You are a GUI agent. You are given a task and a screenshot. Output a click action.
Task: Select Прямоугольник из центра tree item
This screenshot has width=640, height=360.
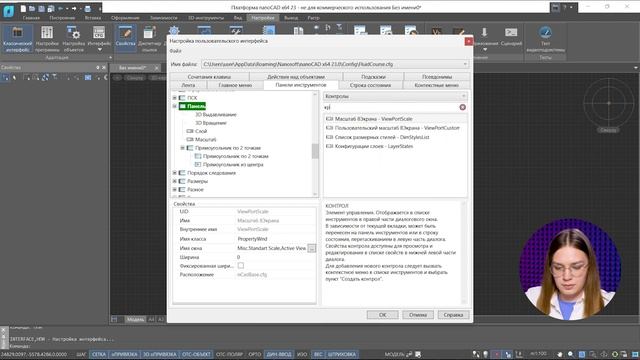pyautogui.click(x=233, y=164)
